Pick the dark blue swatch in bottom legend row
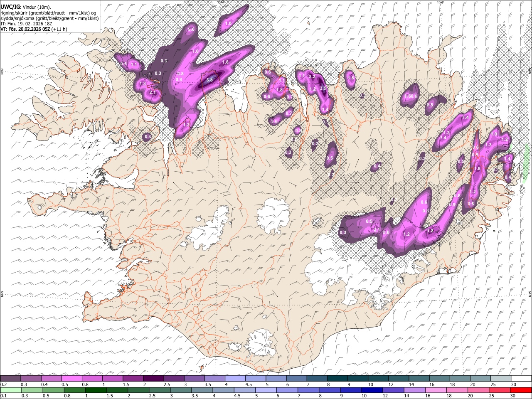 (x=372, y=390)
